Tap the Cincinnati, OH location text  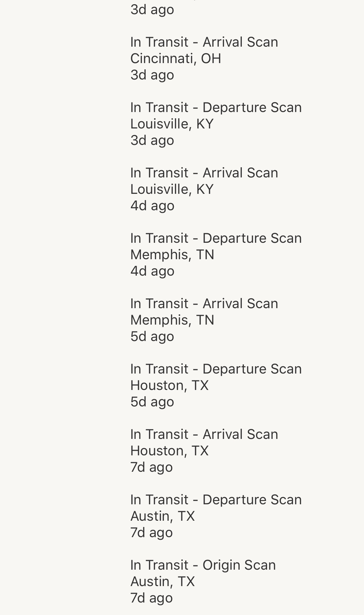pyautogui.click(x=176, y=58)
